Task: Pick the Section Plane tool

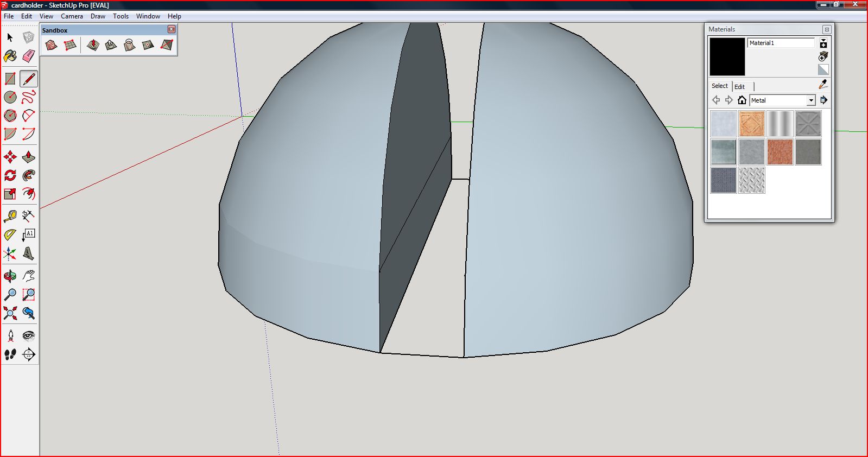Action: [28, 354]
